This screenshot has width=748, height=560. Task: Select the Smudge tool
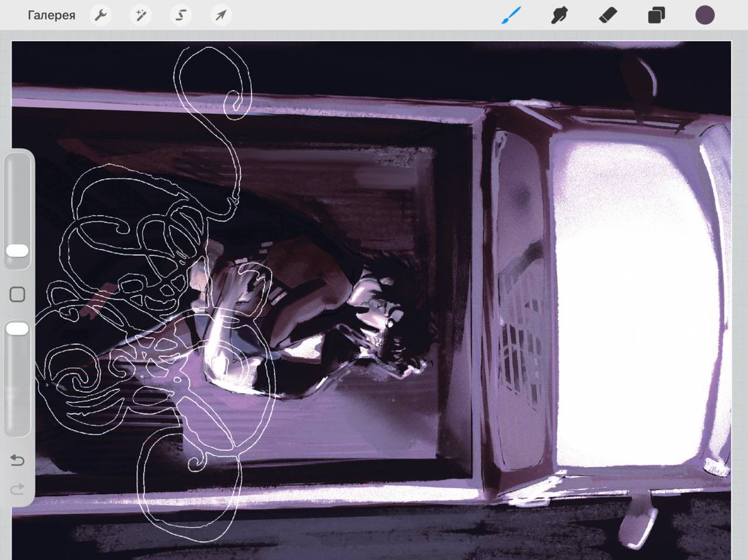point(560,15)
